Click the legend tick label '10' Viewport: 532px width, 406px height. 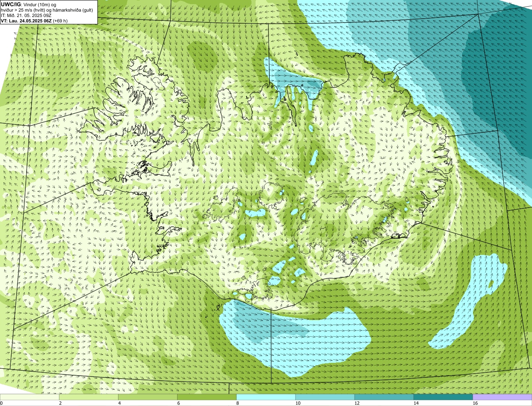[x=298, y=403]
